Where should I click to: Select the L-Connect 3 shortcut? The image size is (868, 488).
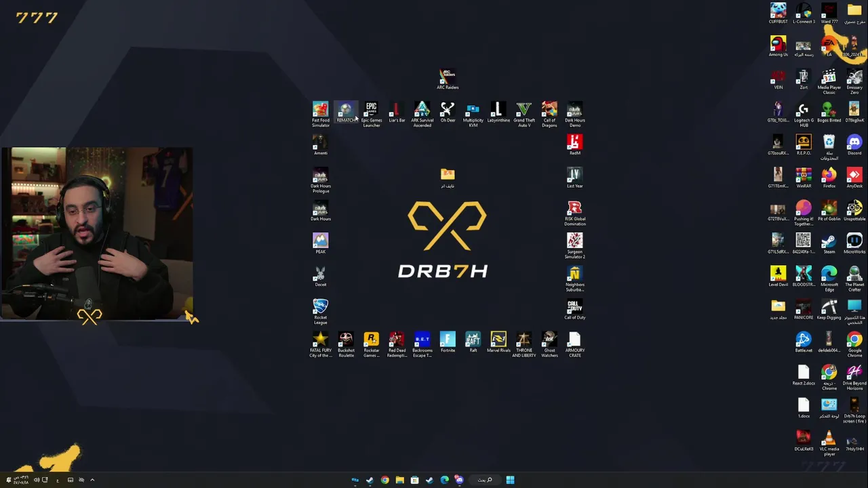tap(804, 14)
